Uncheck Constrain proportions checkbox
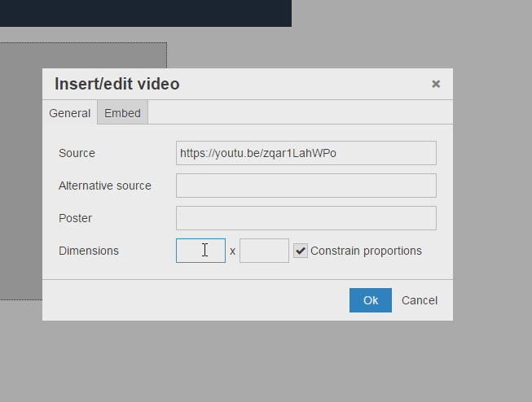This screenshot has height=402, width=532. tap(301, 251)
